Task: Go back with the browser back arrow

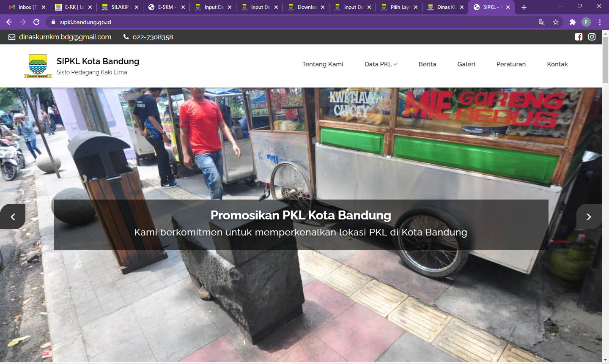Action: tap(9, 22)
